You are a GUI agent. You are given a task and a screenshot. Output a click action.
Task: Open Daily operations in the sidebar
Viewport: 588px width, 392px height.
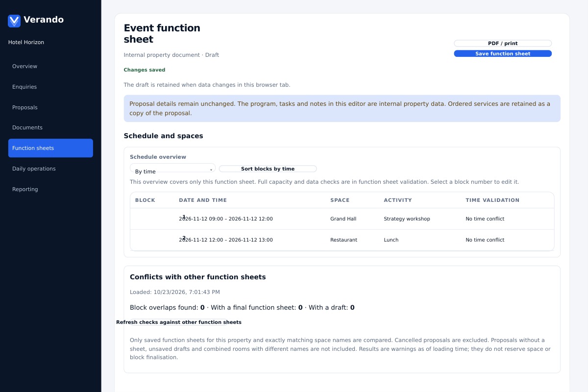(x=50, y=169)
